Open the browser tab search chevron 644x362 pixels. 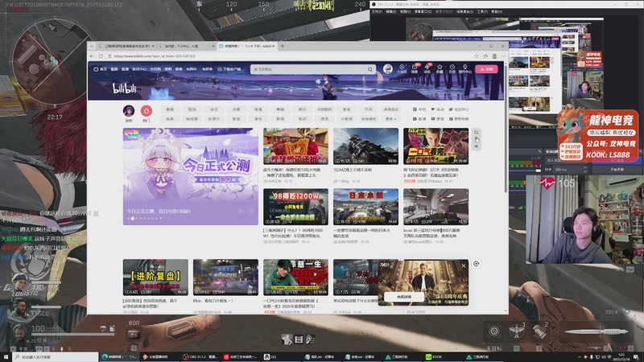pyautogui.click(x=92, y=46)
